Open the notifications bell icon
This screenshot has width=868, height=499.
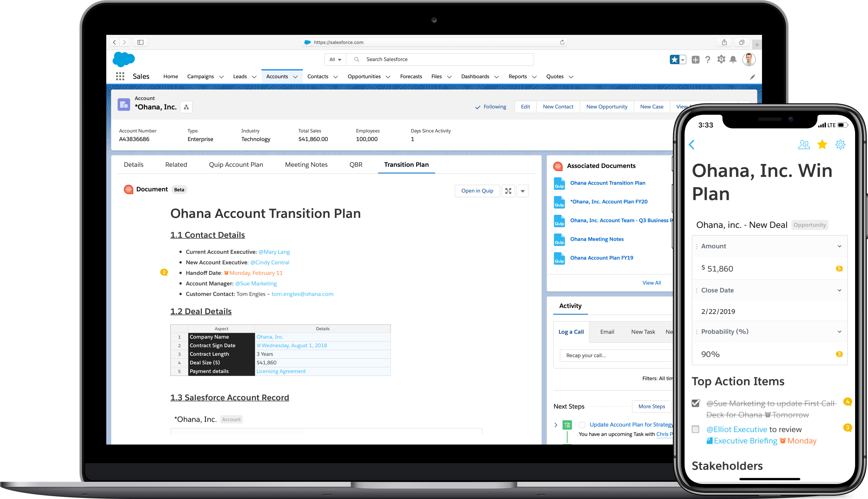click(733, 60)
